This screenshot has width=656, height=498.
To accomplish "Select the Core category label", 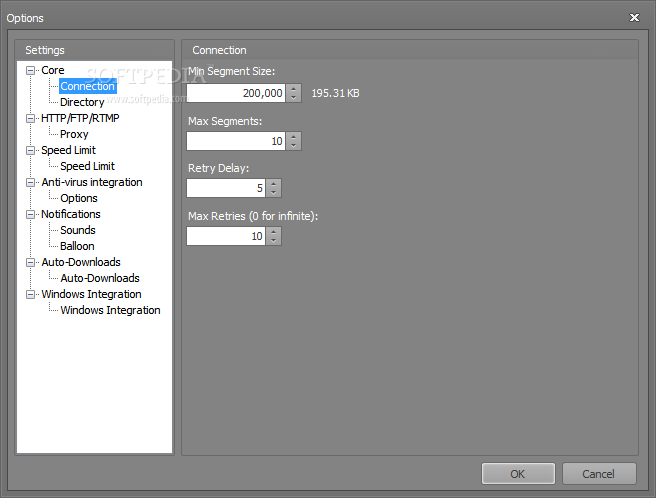I will point(53,70).
